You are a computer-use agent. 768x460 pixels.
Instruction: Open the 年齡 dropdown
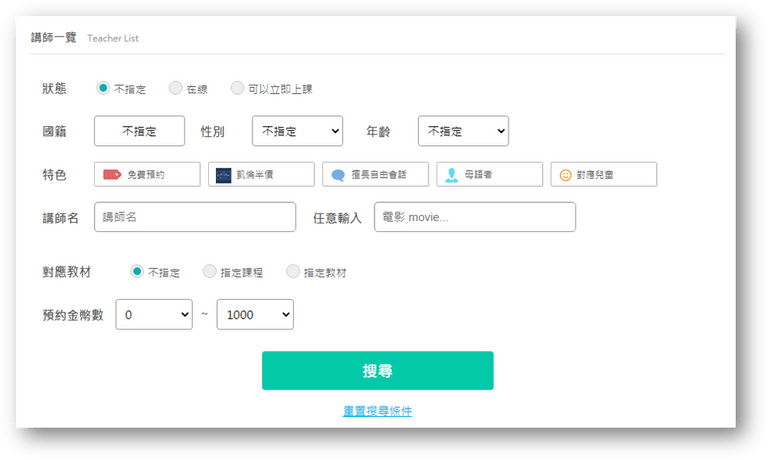tap(463, 131)
